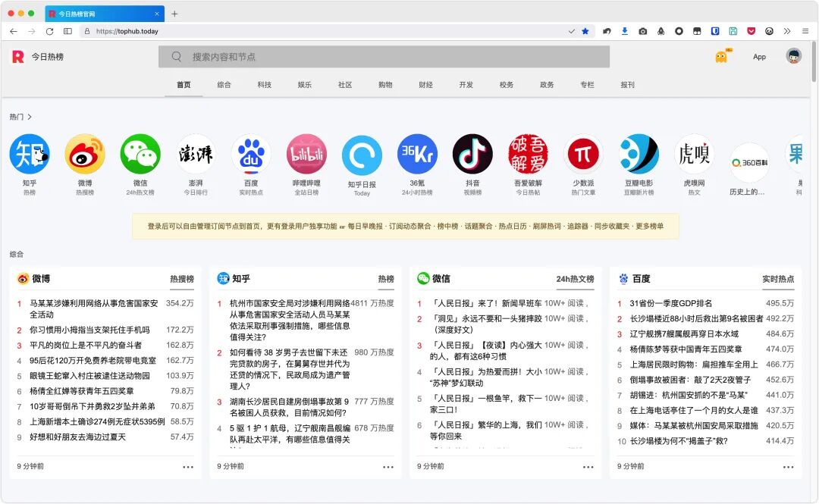Open the 知乎 card title link
The width and height of the screenshot is (819, 504).
click(x=241, y=278)
